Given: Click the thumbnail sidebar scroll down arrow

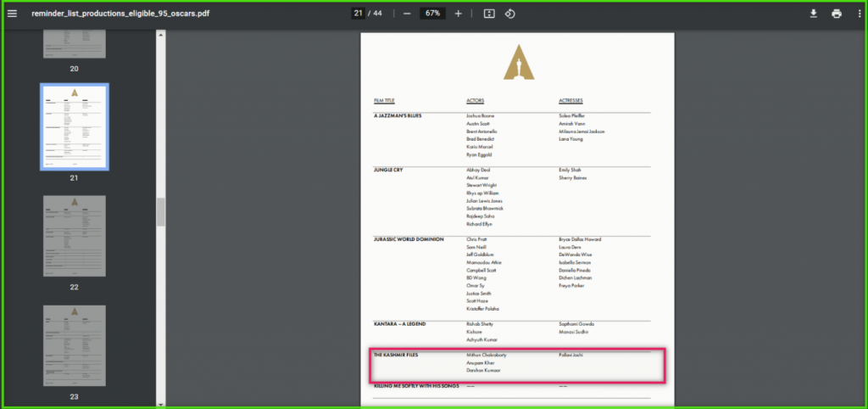Looking at the screenshot, I should [x=160, y=404].
